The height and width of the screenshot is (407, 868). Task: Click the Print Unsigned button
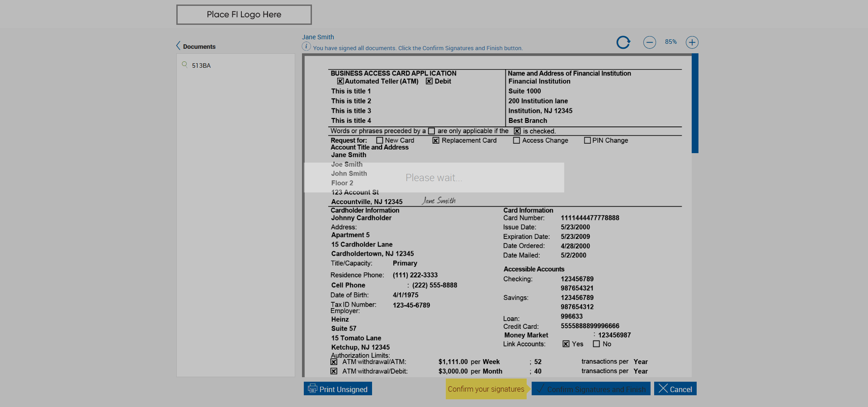click(x=338, y=389)
